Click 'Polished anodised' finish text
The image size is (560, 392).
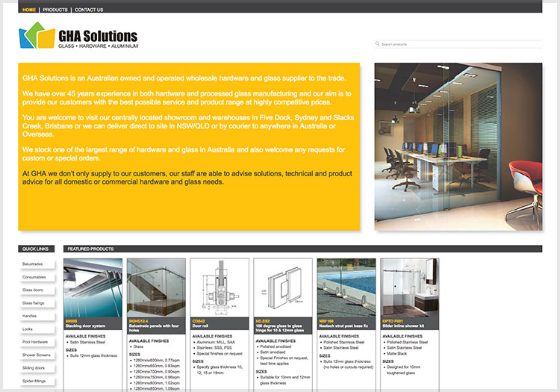pyautogui.click(x=276, y=346)
